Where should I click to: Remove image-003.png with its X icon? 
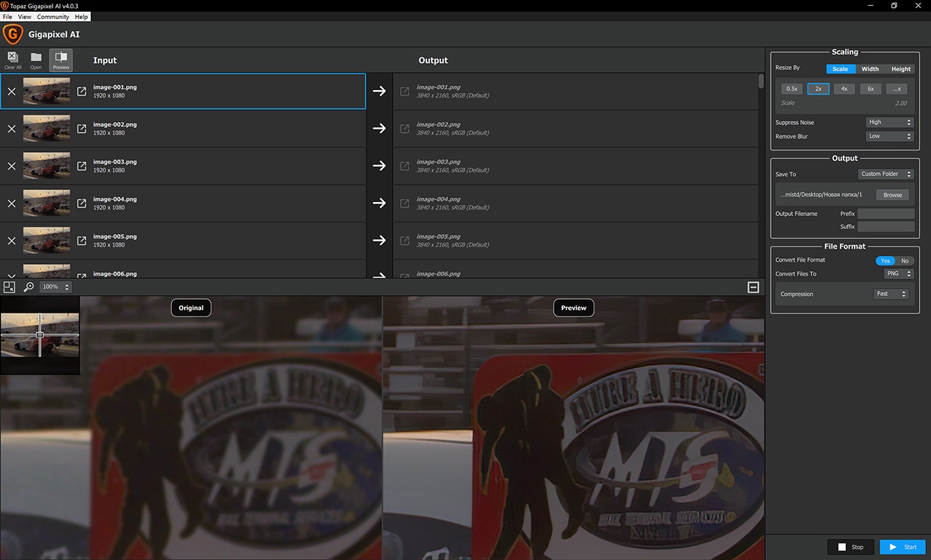click(x=12, y=166)
